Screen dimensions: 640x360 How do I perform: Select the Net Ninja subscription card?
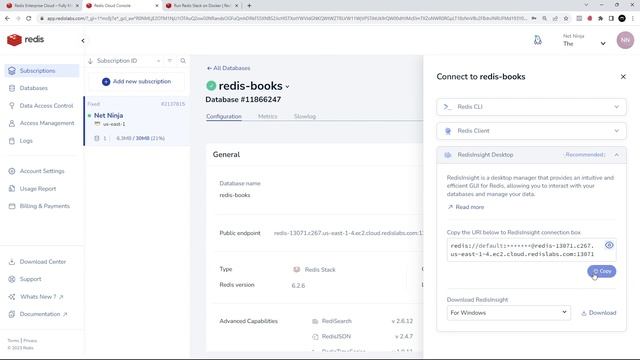coord(137,121)
